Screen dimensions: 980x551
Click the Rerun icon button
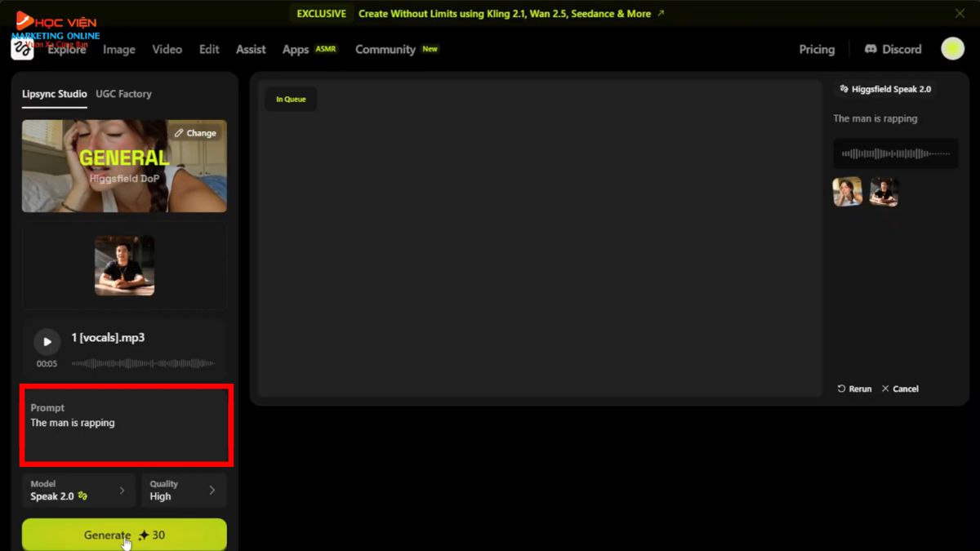pyautogui.click(x=842, y=389)
